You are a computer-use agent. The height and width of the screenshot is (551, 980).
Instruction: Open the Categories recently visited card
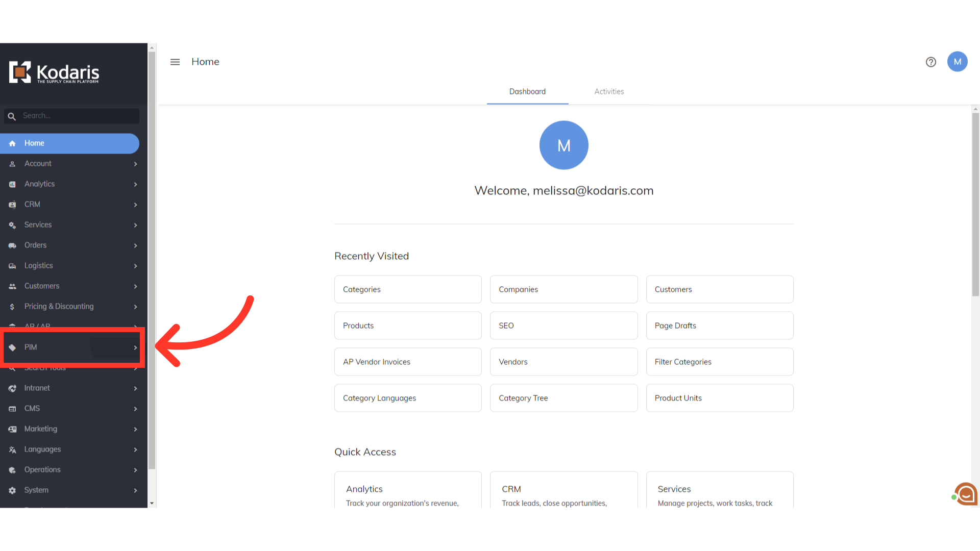[x=408, y=289]
